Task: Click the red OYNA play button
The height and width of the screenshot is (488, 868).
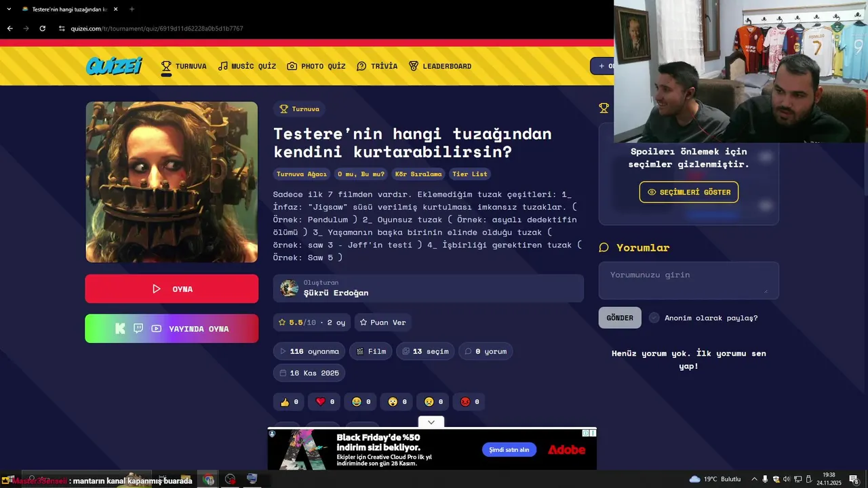Action: 172,289
